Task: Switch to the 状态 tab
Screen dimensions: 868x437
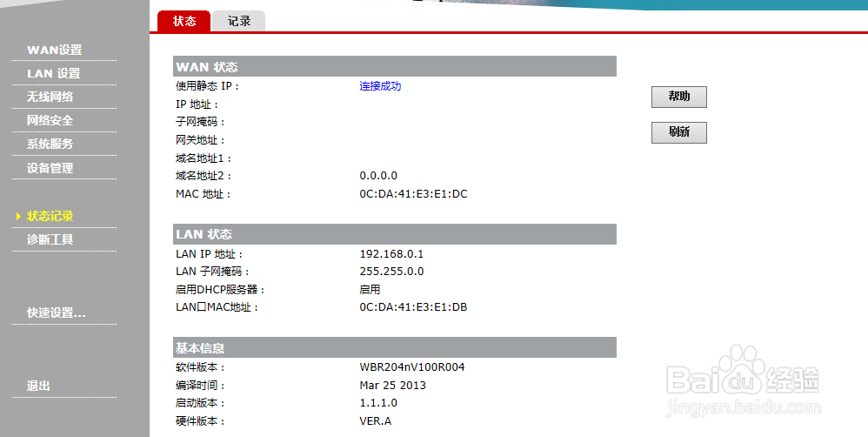Action: 184,21
